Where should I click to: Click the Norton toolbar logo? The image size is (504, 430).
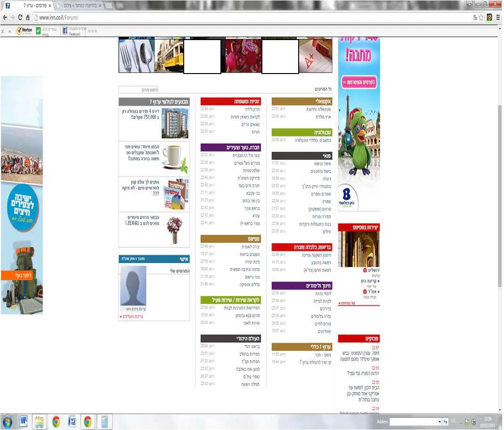click(x=24, y=31)
